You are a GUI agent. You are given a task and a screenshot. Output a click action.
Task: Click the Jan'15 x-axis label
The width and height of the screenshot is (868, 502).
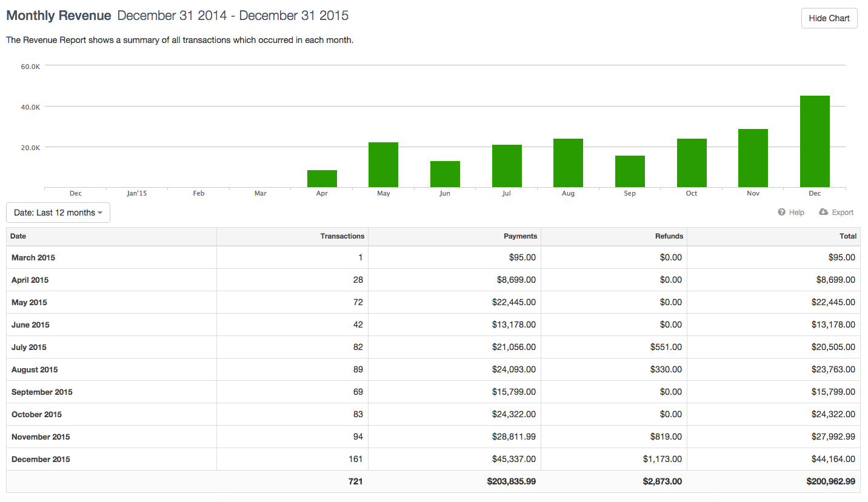tap(137, 194)
